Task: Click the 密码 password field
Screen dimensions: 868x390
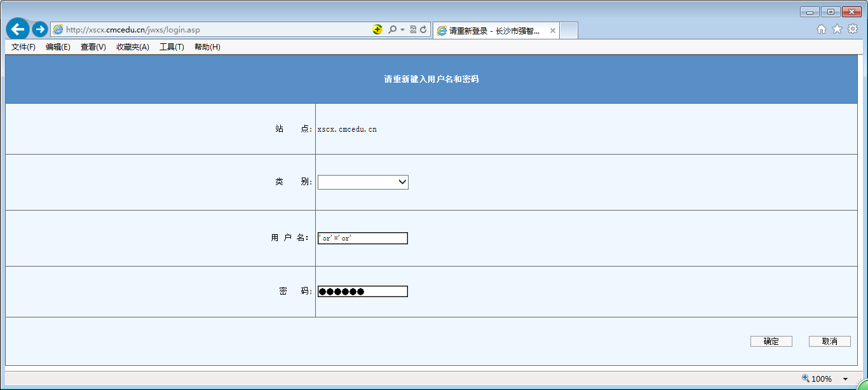Action: [x=363, y=291]
